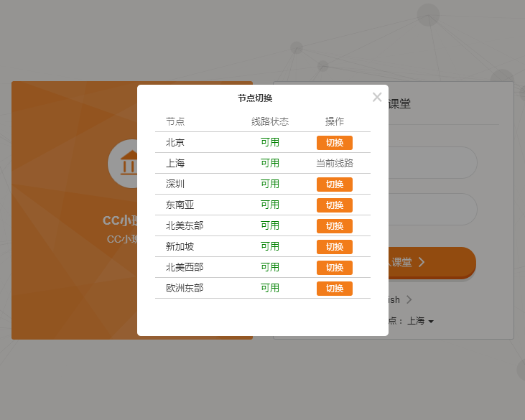Click the 操作 column header
The height and width of the screenshot is (420, 525).
point(335,121)
